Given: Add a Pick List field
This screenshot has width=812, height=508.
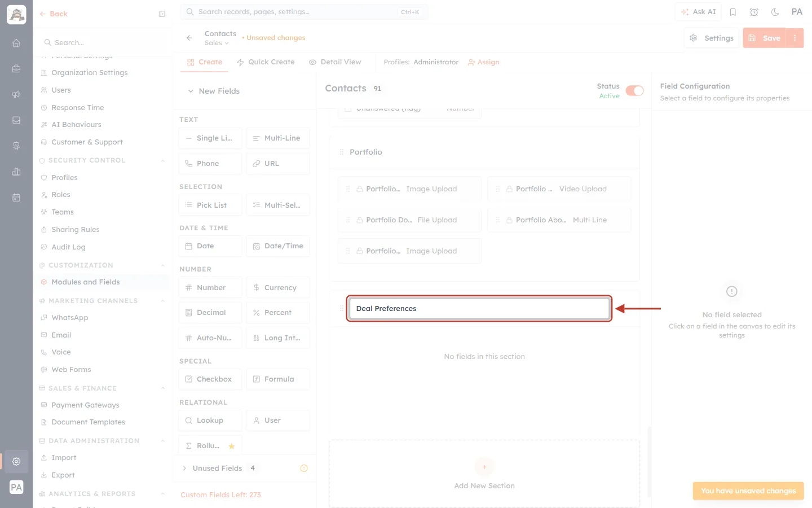Looking at the screenshot, I should click(210, 205).
